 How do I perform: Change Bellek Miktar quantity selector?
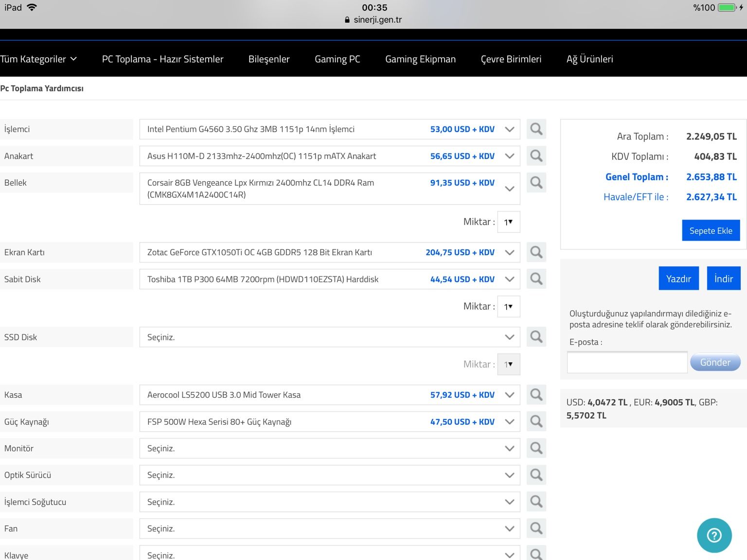coord(509,222)
